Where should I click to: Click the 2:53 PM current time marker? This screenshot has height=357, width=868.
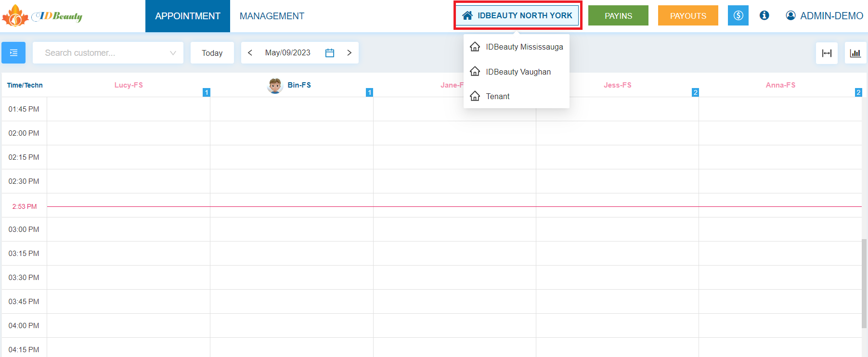[x=25, y=206]
